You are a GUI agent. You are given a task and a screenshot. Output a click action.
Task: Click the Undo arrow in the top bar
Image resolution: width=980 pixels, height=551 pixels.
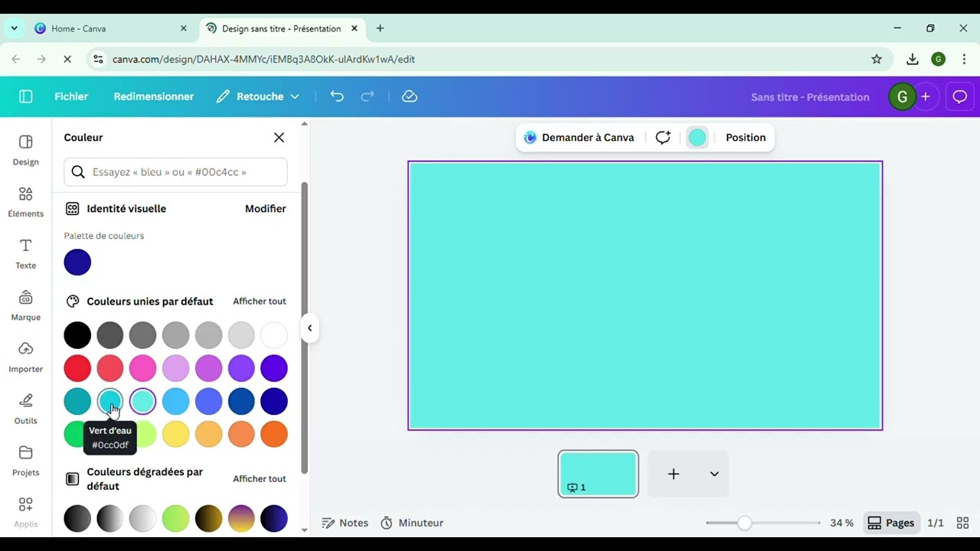[x=337, y=96]
